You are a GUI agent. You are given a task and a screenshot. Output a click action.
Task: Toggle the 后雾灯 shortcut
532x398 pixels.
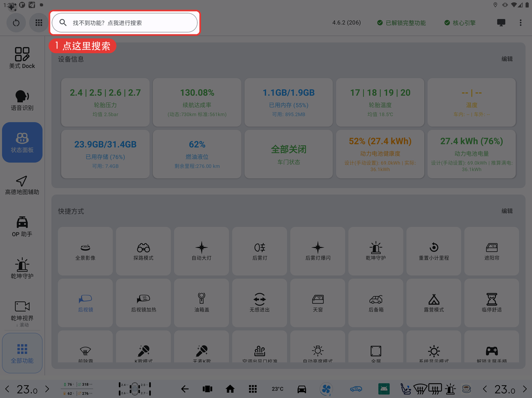[x=260, y=251]
